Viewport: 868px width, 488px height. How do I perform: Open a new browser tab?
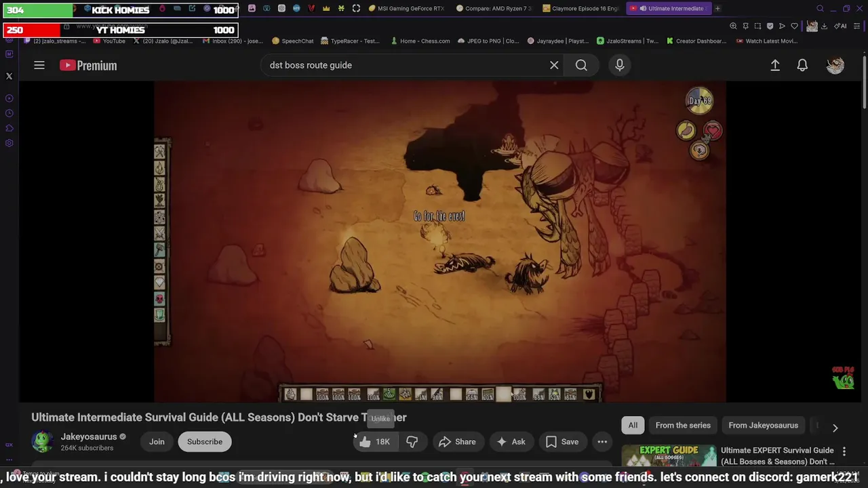coord(717,9)
